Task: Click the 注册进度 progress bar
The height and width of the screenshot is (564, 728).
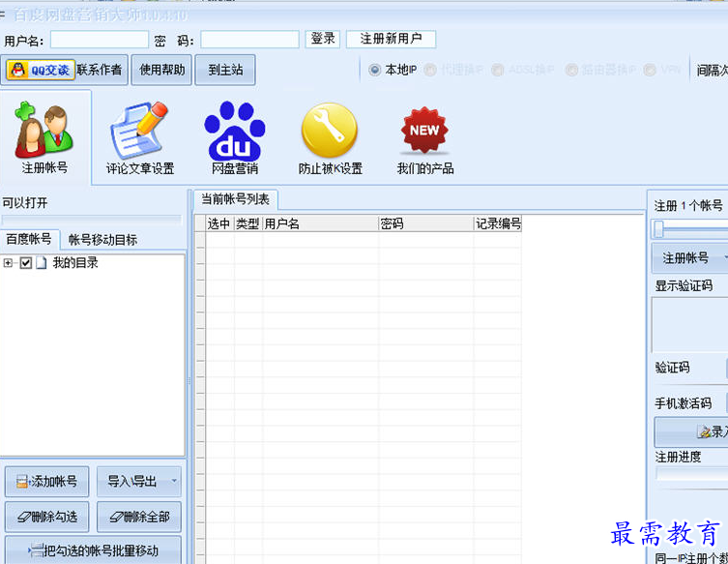Action: [692, 473]
